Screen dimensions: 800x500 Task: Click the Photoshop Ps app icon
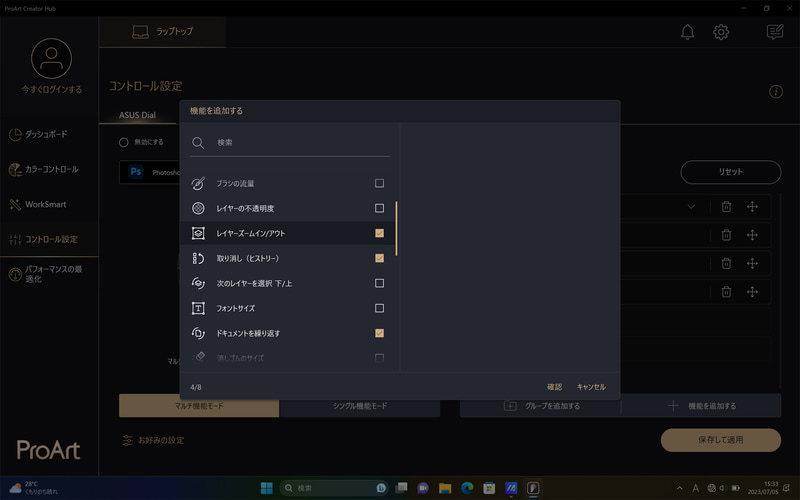(136, 172)
